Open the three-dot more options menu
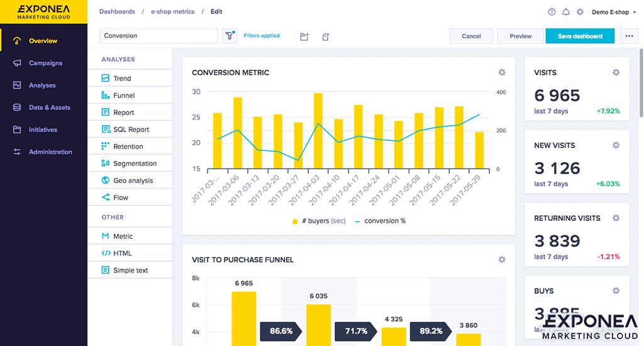Viewport: 644px width, 346px height. pos(629,36)
